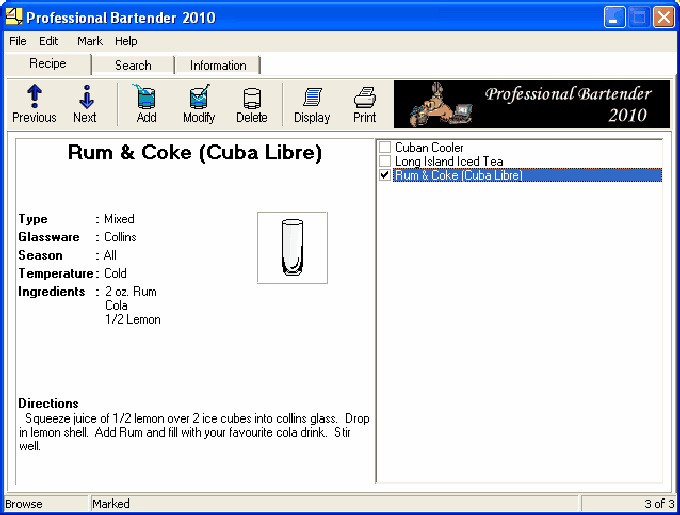
Task: Click the Glassware value Collins
Action: click(x=120, y=237)
